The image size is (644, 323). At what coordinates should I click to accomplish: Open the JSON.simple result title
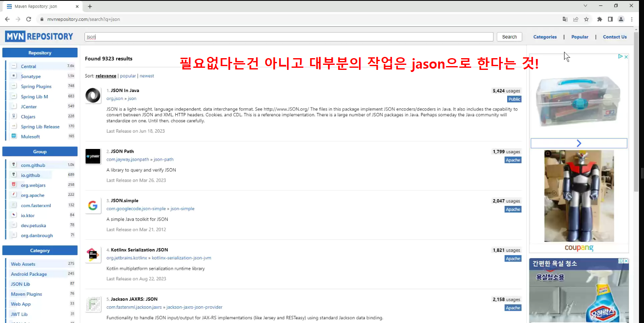tap(124, 201)
